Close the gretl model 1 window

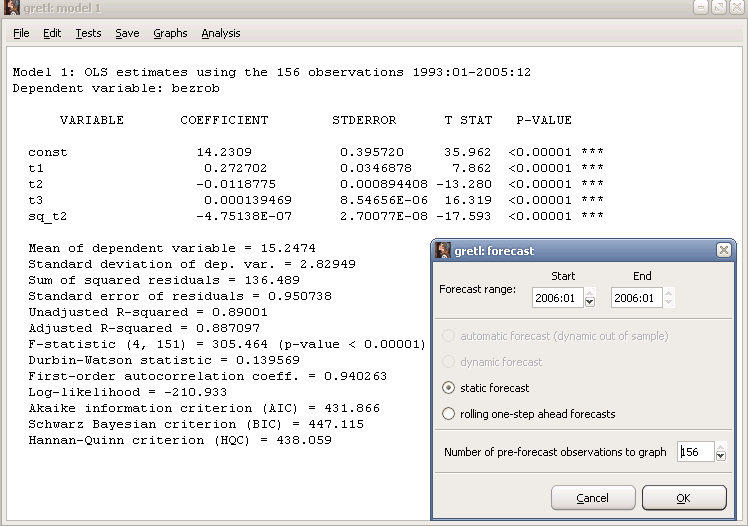click(x=738, y=7)
